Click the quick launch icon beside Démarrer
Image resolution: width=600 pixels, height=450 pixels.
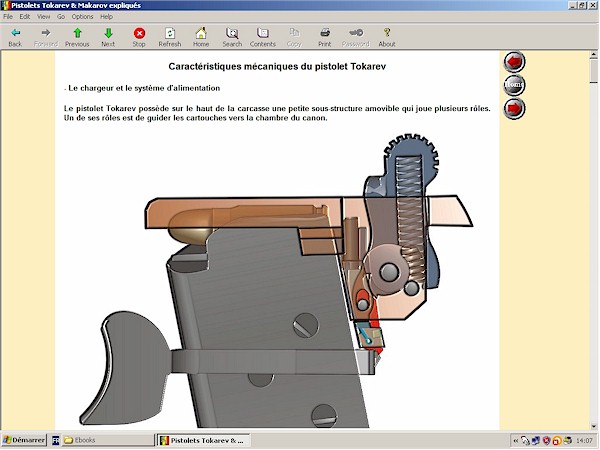coord(55,440)
